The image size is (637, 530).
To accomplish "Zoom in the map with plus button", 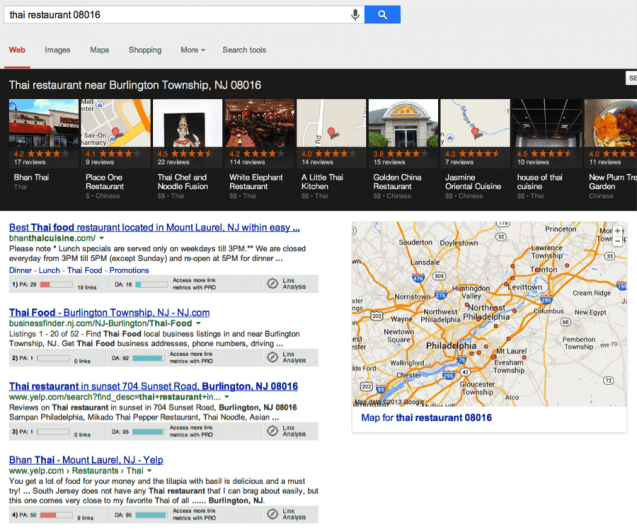I will (x=618, y=231).
